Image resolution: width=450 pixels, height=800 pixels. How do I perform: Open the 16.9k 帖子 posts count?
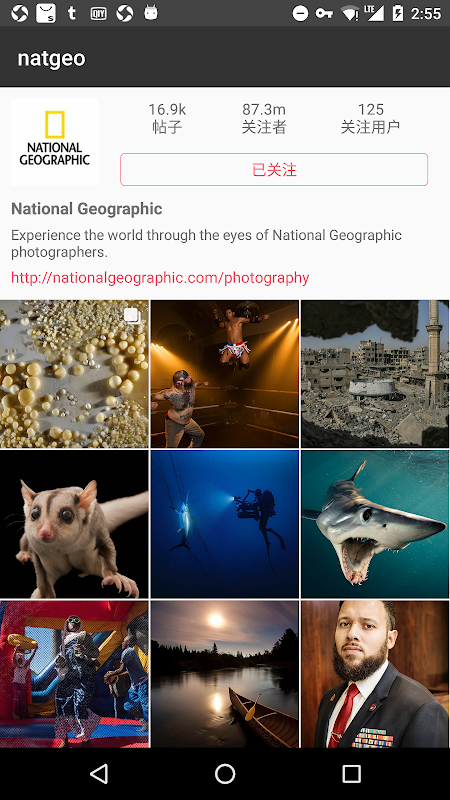(x=167, y=118)
